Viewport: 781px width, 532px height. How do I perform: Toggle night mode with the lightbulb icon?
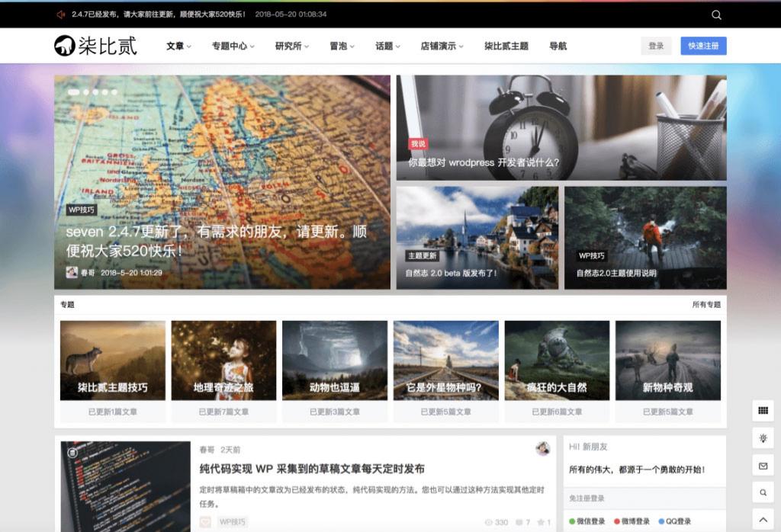click(x=762, y=437)
